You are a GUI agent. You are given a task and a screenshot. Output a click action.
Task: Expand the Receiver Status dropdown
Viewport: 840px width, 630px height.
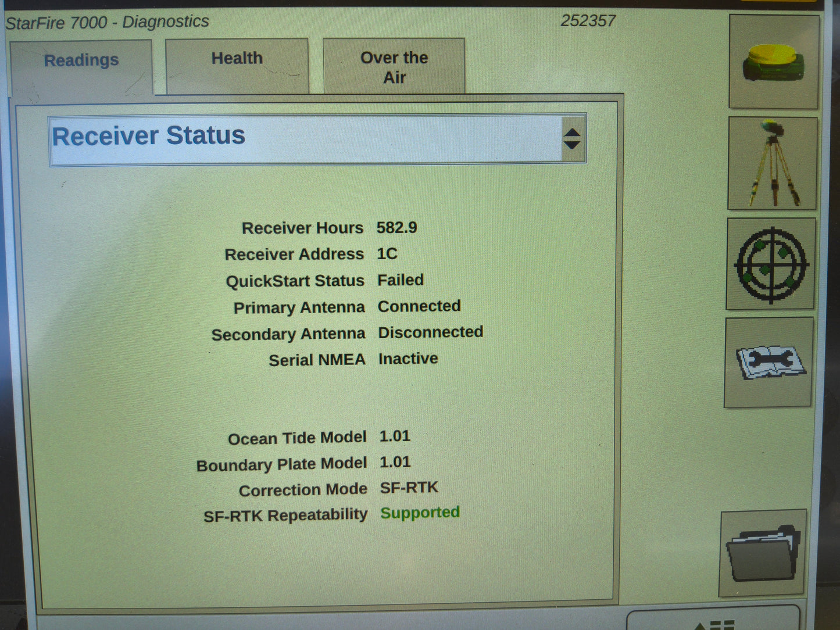click(x=317, y=139)
